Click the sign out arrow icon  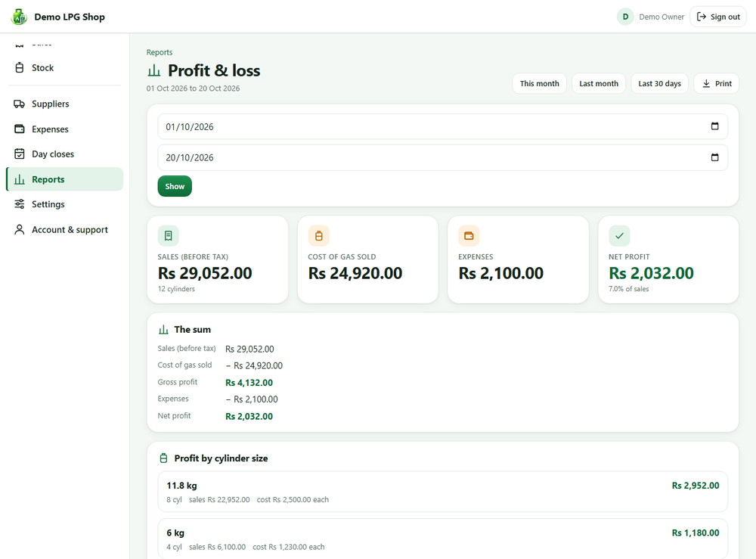(x=702, y=17)
